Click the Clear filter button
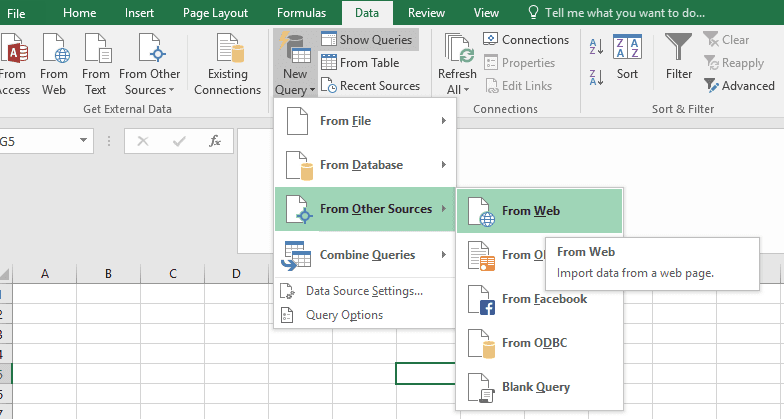 [x=726, y=40]
